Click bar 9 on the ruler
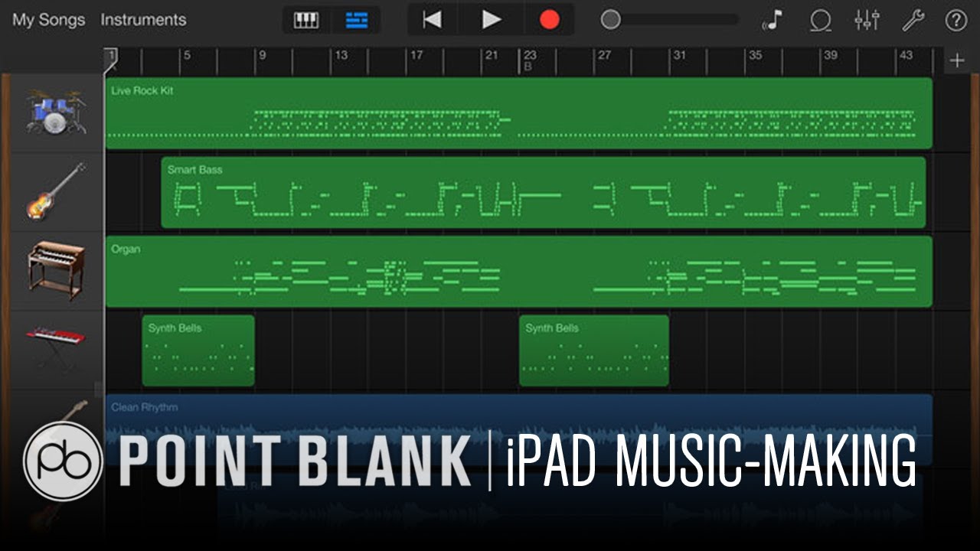Image resolution: width=980 pixels, height=551 pixels. coord(262,56)
